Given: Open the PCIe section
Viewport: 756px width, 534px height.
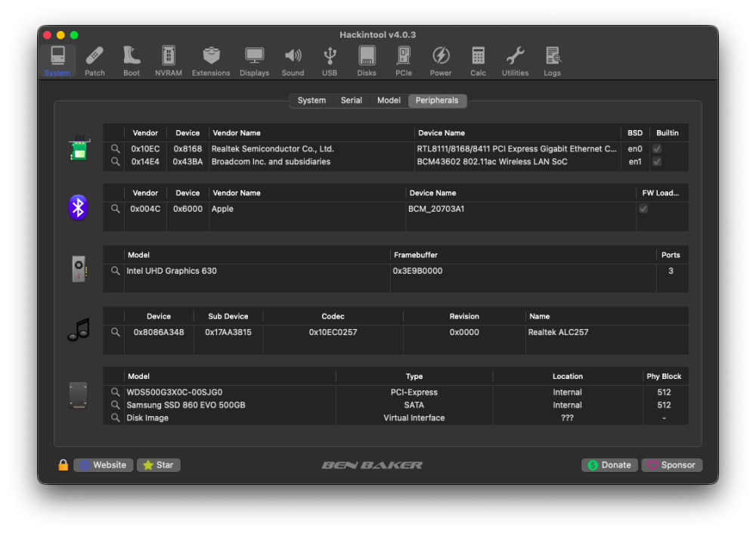Looking at the screenshot, I should click(x=404, y=61).
